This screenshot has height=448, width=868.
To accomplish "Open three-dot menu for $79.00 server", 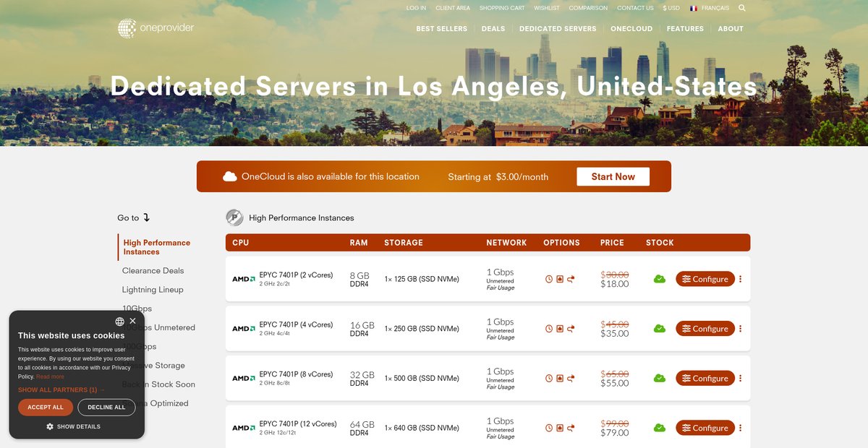I will point(741,428).
